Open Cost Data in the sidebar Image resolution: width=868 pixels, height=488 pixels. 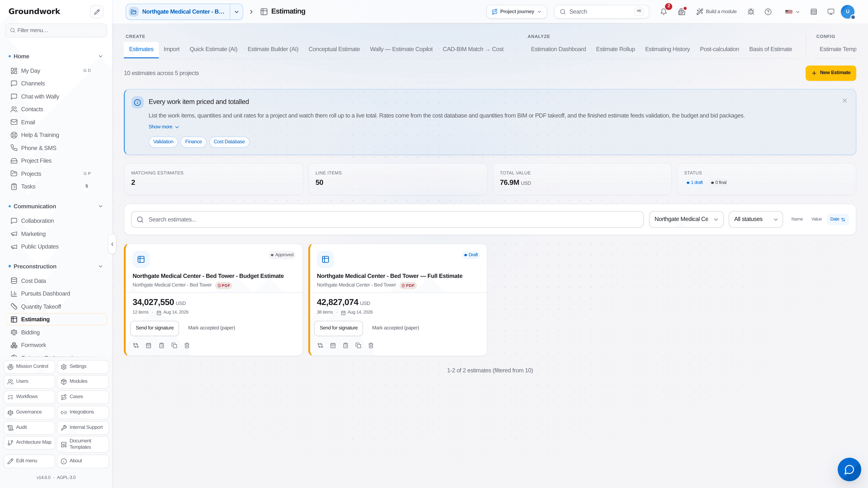56,281
